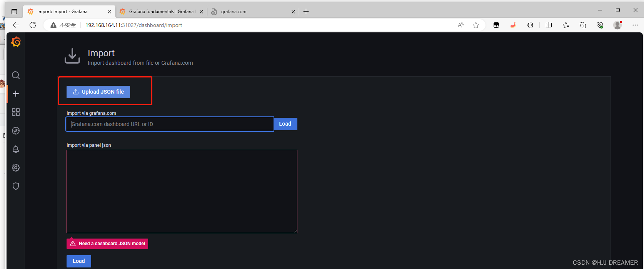Click the browser back arrow
The height and width of the screenshot is (269, 644).
(x=16, y=25)
